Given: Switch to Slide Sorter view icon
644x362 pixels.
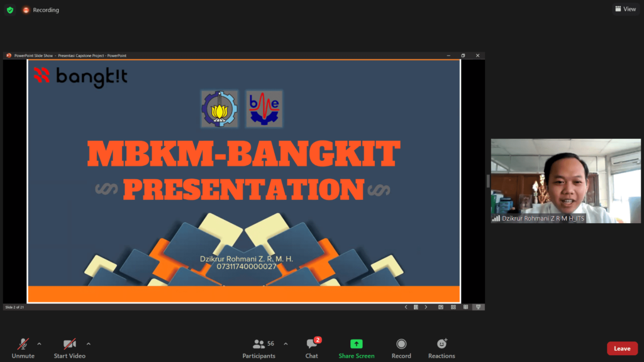Looking at the screenshot, I should [453, 307].
